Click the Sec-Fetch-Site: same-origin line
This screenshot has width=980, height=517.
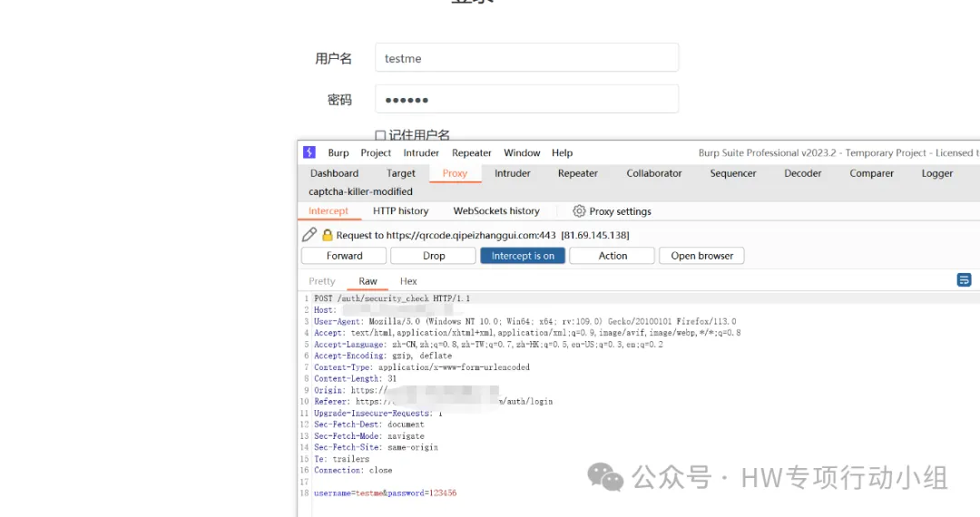click(x=376, y=448)
